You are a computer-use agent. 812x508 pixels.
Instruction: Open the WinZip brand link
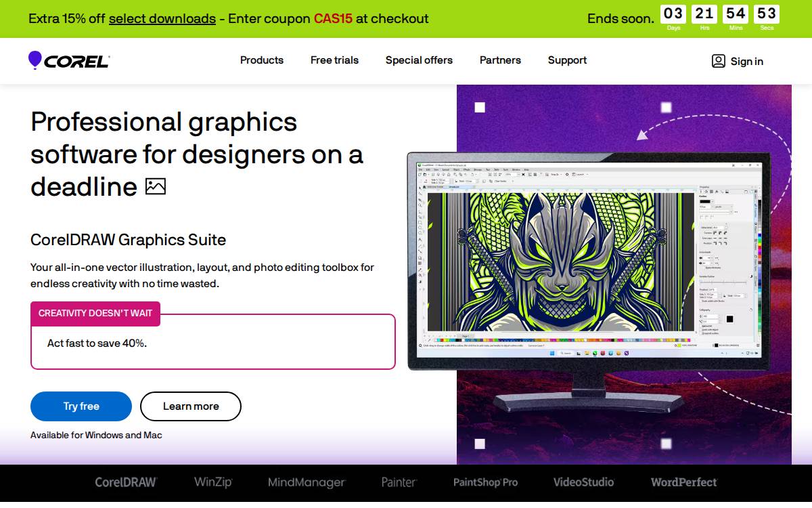213,482
